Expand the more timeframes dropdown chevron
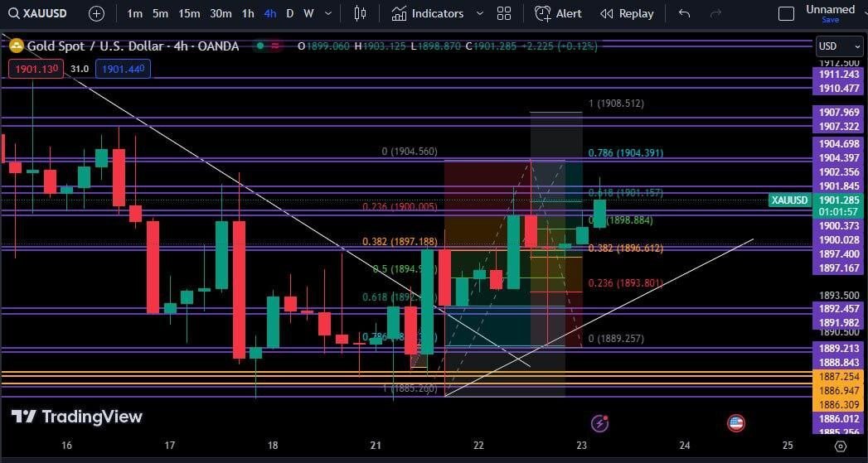The height and width of the screenshot is (463, 868). [x=329, y=13]
